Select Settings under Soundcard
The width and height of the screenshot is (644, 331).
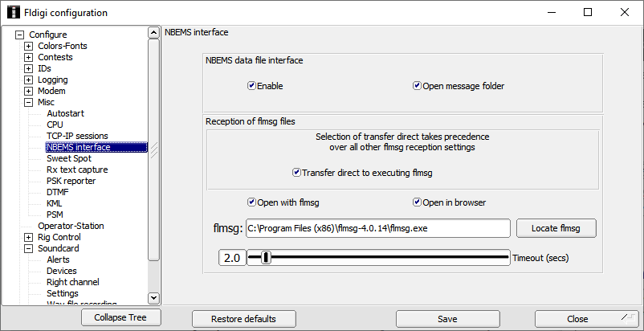(63, 293)
